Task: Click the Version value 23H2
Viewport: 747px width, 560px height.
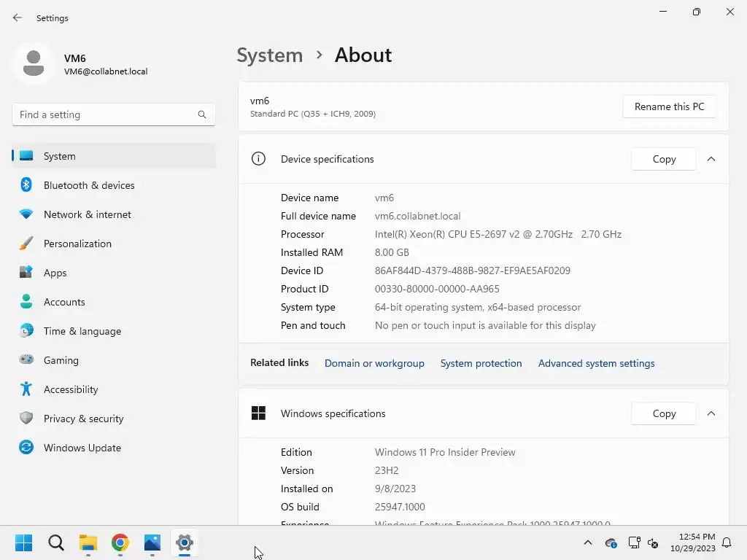Action: point(387,470)
